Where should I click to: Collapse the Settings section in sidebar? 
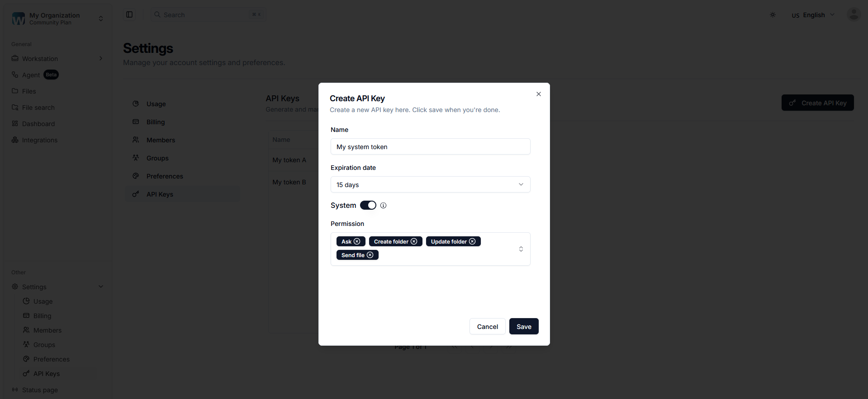click(100, 286)
